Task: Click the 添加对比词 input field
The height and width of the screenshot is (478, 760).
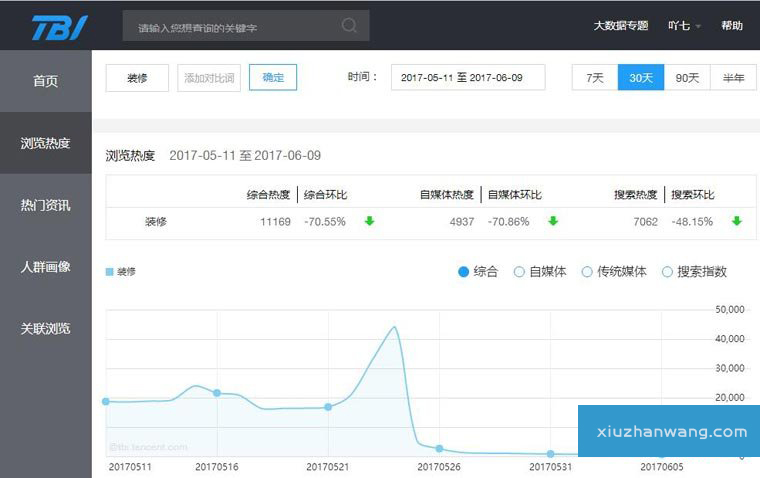Action: pos(209,77)
